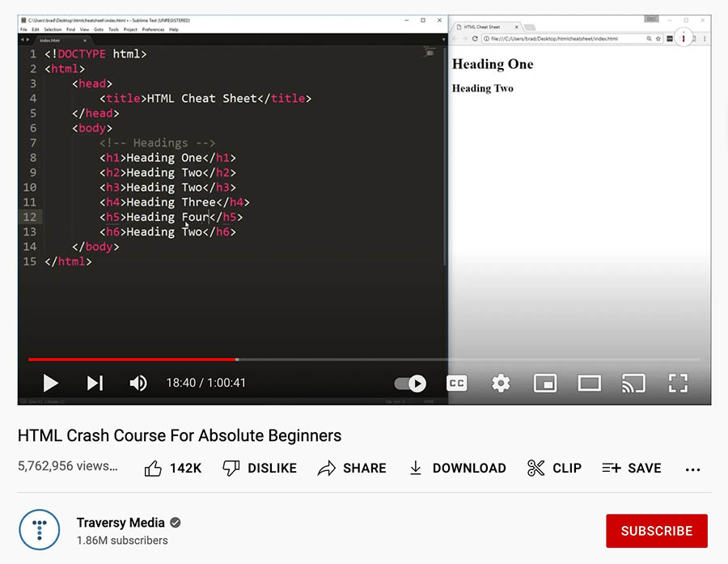This screenshot has width=728, height=564.
Task: Enter full screen mode
Action: pyautogui.click(x=677, y=383)
